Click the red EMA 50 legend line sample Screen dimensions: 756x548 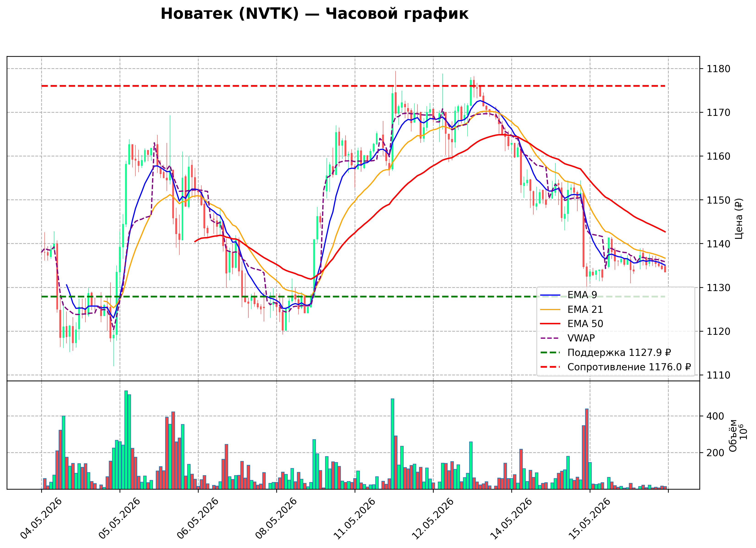(x=550, y=324)
